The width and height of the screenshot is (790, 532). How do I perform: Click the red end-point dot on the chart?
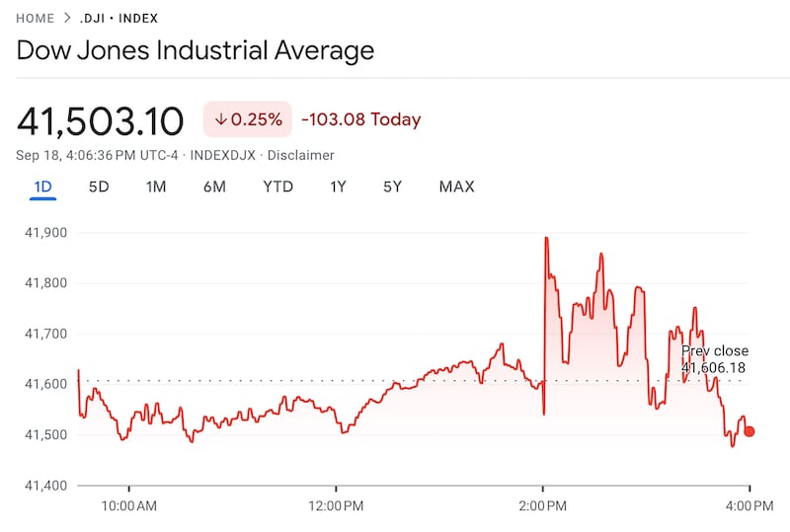(750, 431)
